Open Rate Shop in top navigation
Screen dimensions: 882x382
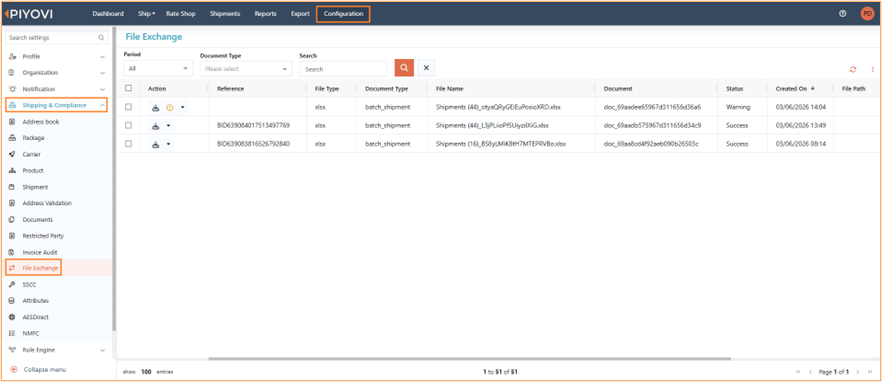click(181, 14)
